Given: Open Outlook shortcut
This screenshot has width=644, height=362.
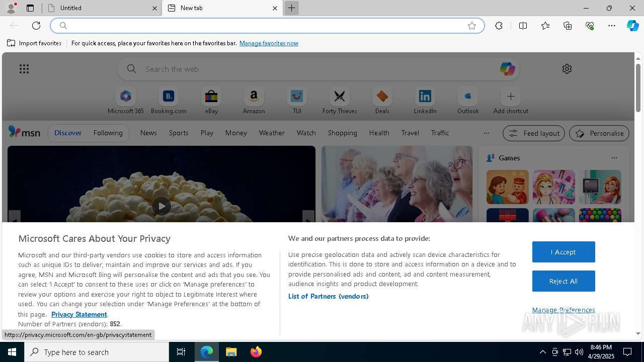Looking at the screenshot, I should 468,101.
